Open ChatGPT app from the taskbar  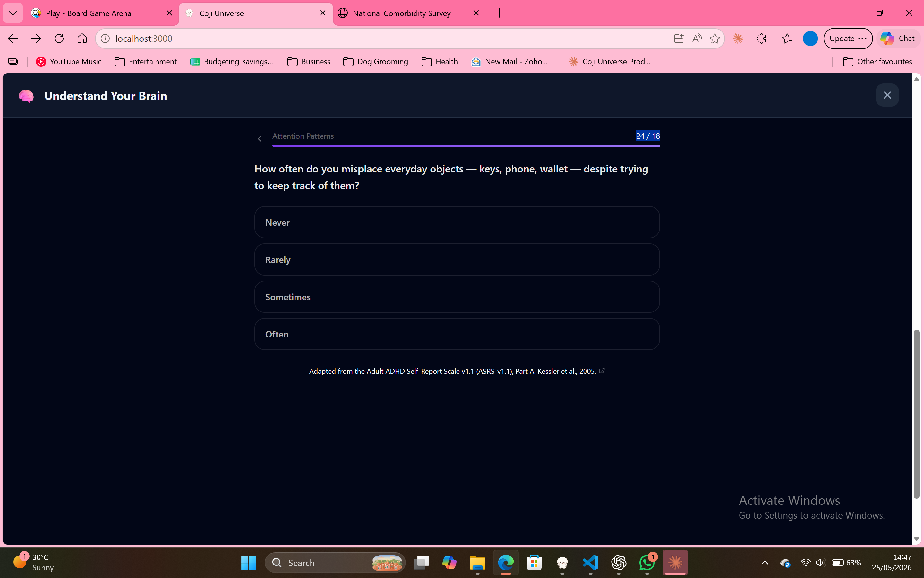[619, 563]
